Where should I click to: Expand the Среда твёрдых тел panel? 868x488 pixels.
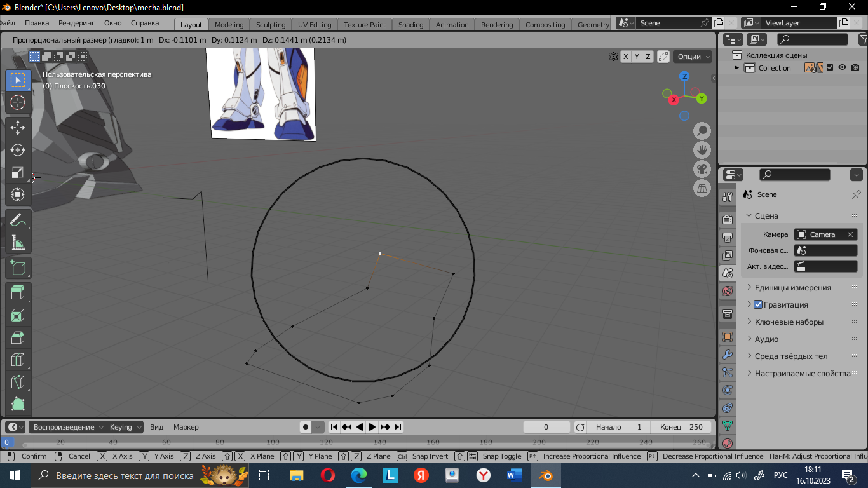790,356
